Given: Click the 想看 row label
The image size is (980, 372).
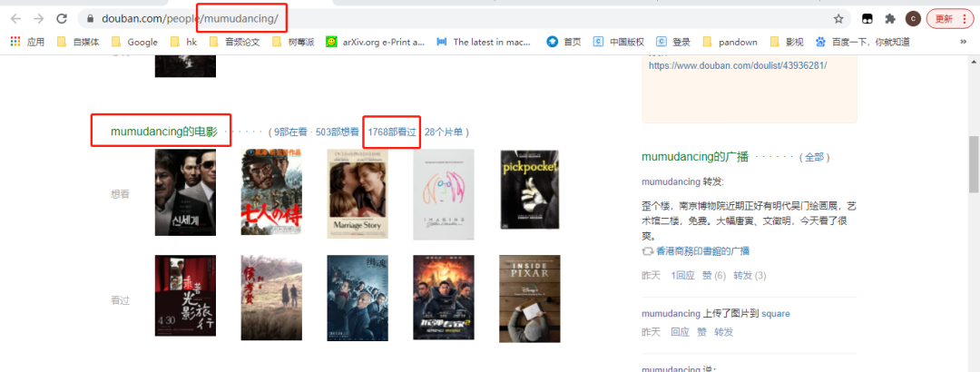Looking at the screenshot, I should pos(120,194).
